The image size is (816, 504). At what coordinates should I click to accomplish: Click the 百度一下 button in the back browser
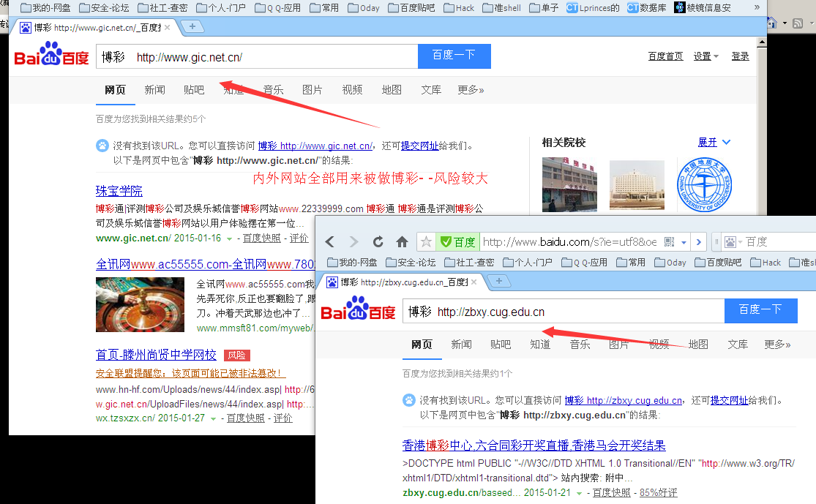[454, 56]
